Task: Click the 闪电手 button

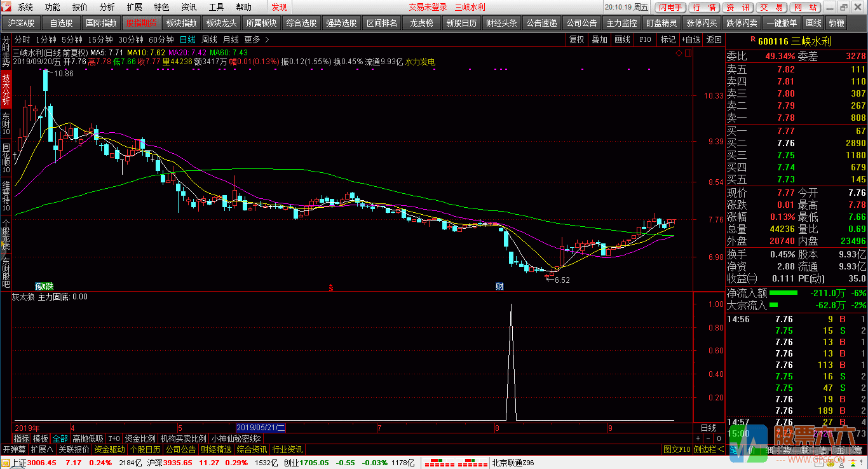Action: [670, 7]
